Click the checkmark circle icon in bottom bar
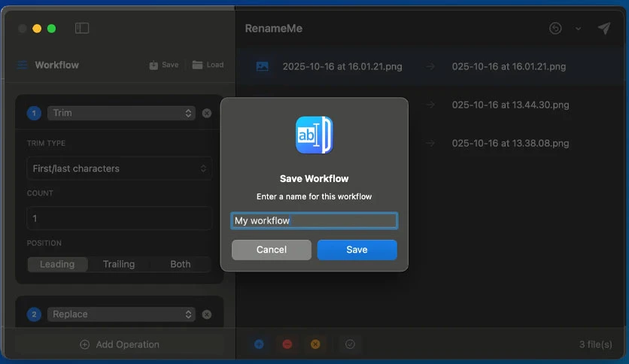This screenshot has height=364, width=629. tap(350, 344)
